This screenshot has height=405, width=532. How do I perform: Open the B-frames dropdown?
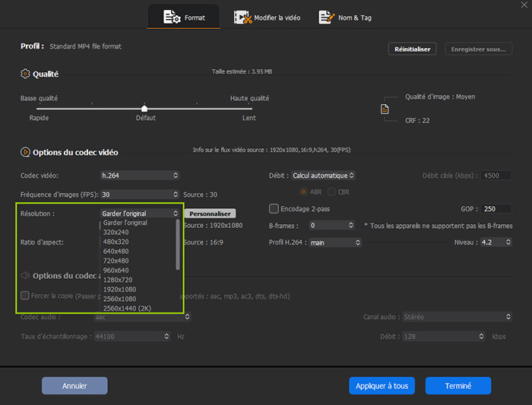[332, 225]
